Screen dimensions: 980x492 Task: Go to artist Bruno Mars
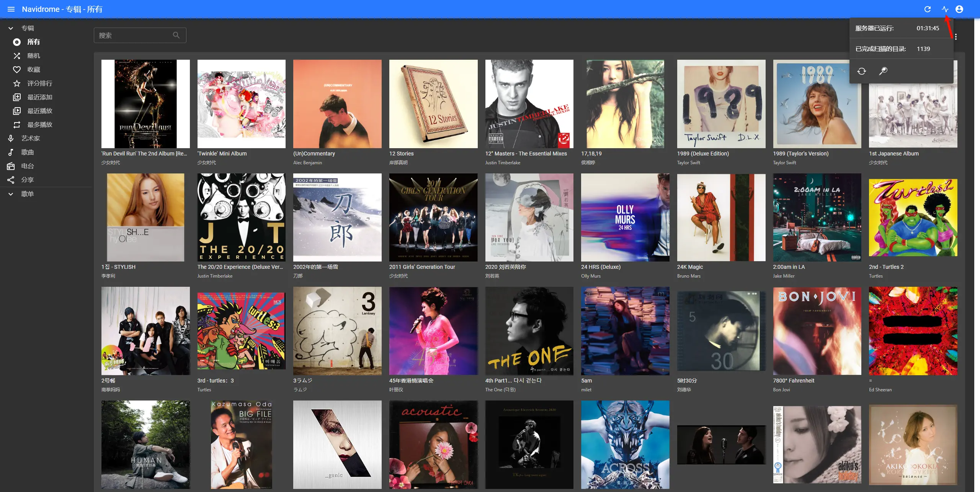pos(689,276)
